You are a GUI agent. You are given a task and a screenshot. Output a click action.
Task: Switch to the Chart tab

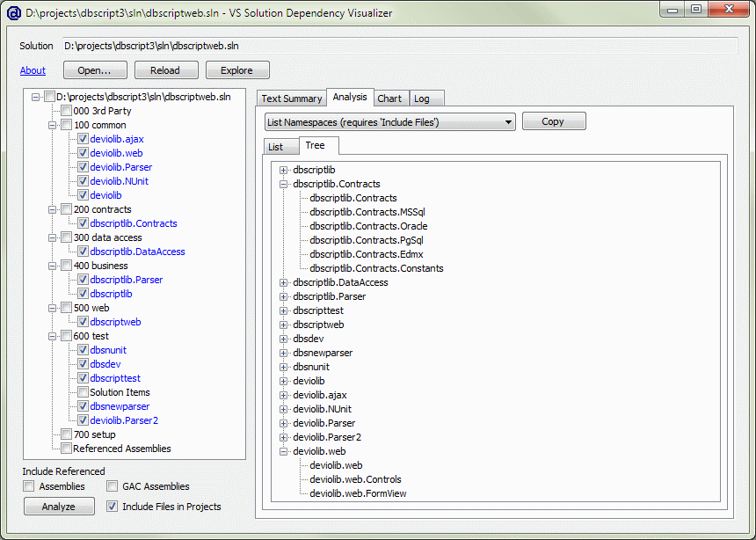[x=389, y=99]
